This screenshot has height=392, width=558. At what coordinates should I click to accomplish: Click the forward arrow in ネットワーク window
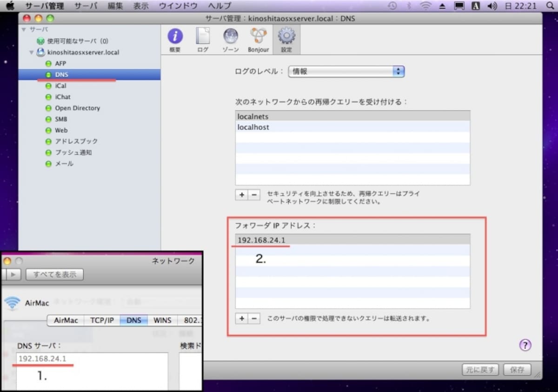(x=13, y=274)
